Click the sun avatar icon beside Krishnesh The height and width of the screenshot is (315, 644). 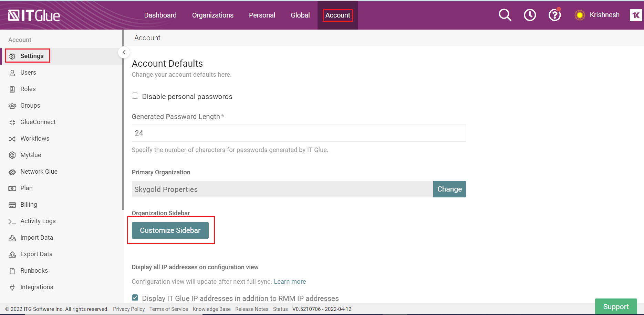coord(580,15)
